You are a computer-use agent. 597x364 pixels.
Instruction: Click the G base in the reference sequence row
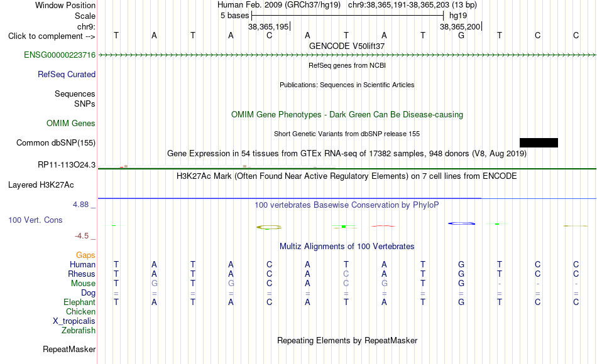(x=461, y=35)
